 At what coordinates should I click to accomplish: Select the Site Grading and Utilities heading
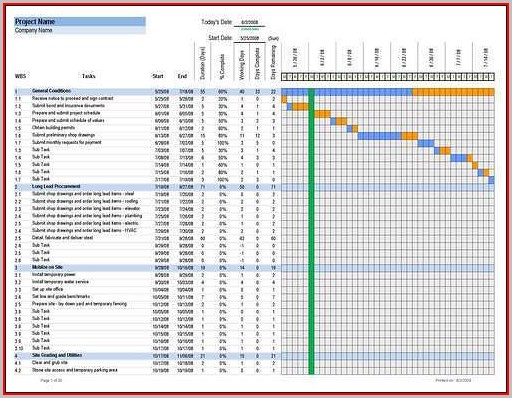coord(57,355)
